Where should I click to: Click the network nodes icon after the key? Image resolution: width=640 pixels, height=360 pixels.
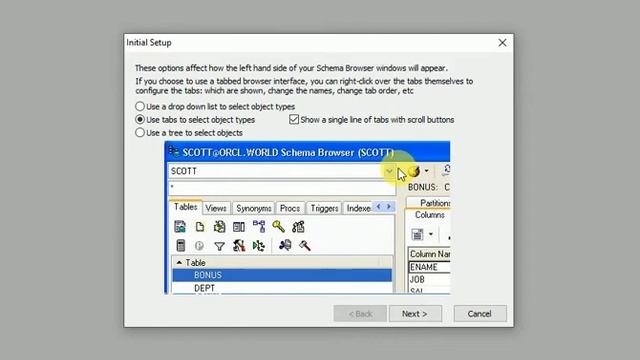[x=298, y=227]
